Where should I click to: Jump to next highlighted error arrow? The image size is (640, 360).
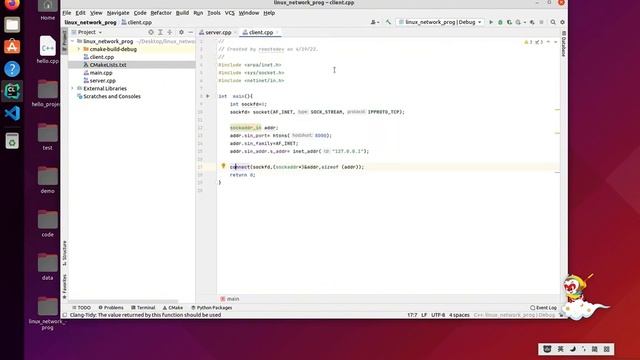click(556, 42)
